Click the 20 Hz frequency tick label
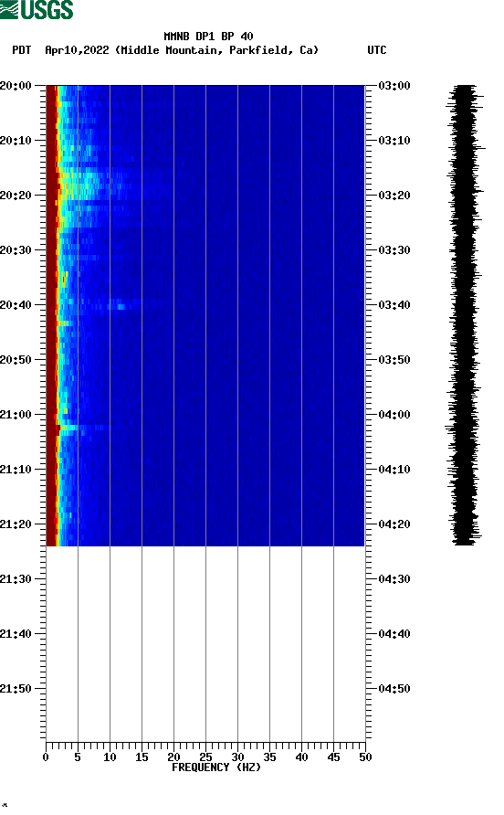 point(173,757)
